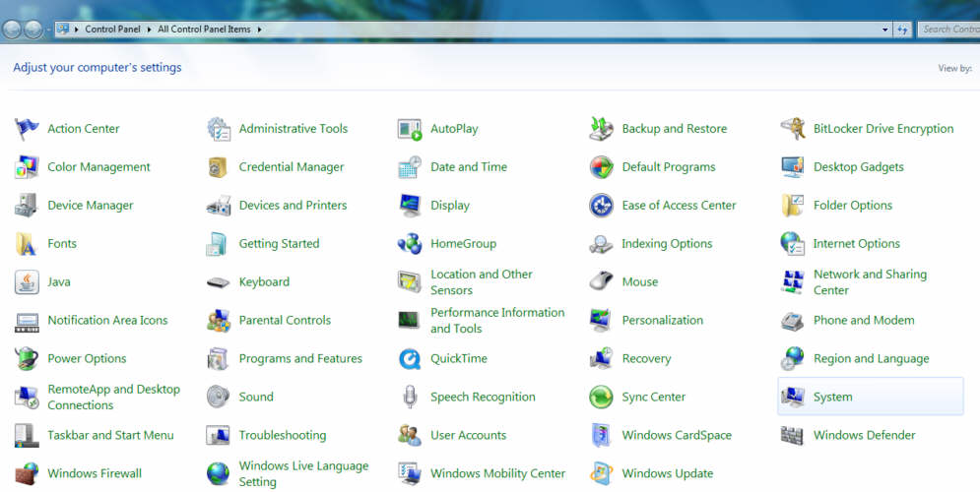Open the Phone and Modem link

[x=864, y=321]
